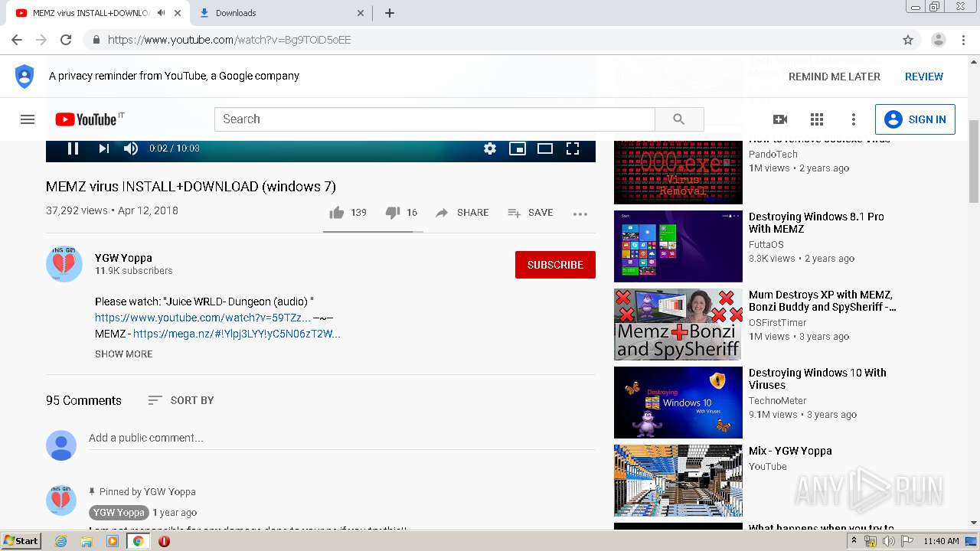Open the media player taskbar icon
The height and width of the screenshot is (551, 980).
coord(113,541)
